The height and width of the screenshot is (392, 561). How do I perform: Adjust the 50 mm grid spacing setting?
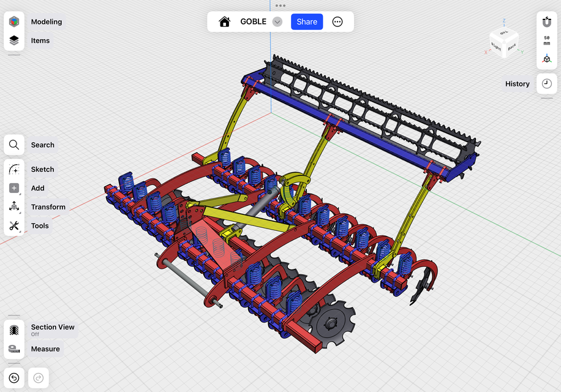tap(546, 40)
